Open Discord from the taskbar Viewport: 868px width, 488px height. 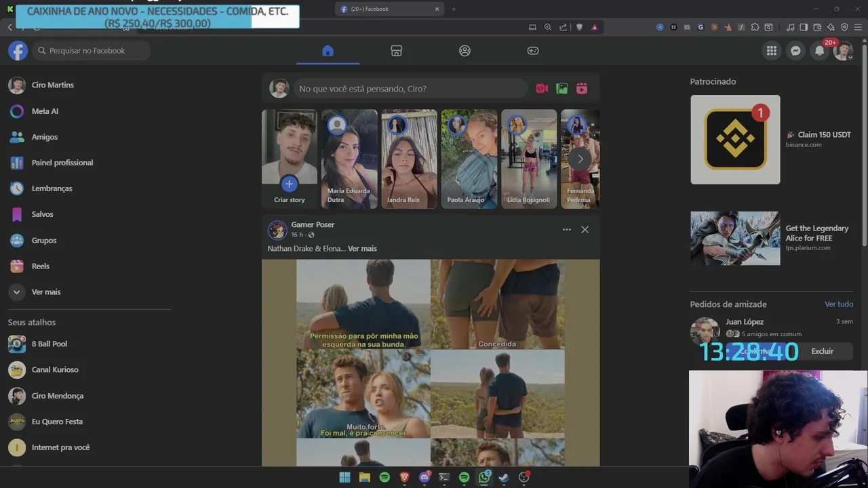pyautogui.click(x=425, y=477)
